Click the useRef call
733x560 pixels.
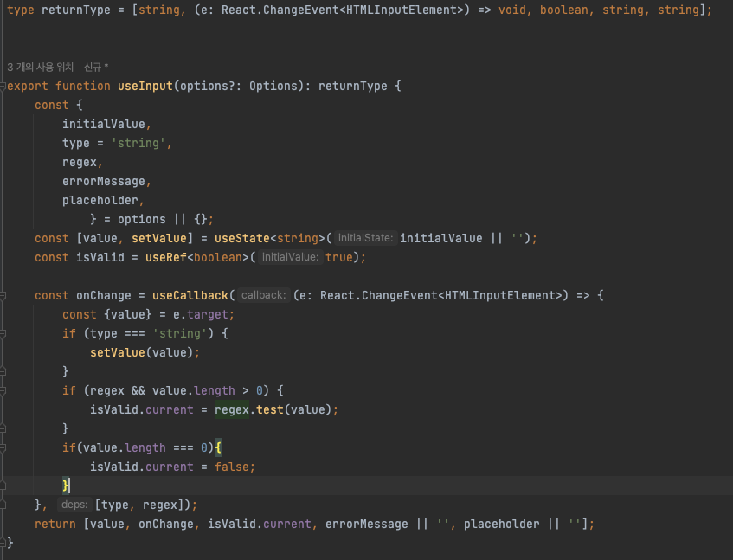click(x=166, y=258)
